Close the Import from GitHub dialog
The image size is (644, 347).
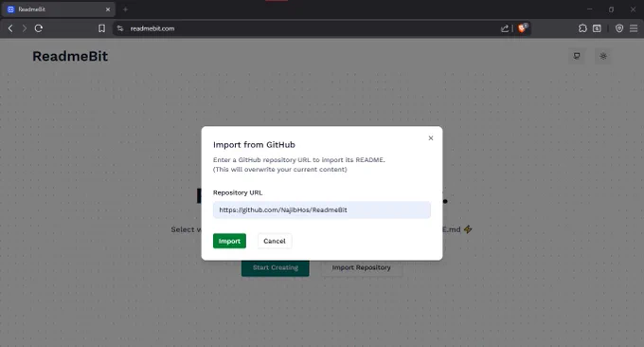tap(430, 138)
